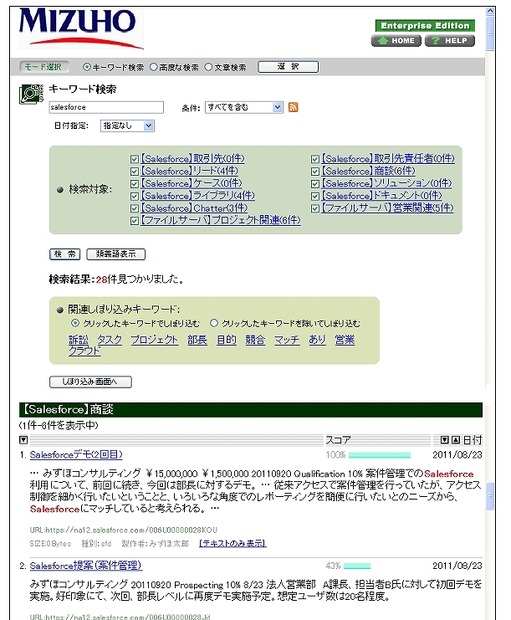
Task: Click the keyword search magnifier icon
Action: (31, 93)
